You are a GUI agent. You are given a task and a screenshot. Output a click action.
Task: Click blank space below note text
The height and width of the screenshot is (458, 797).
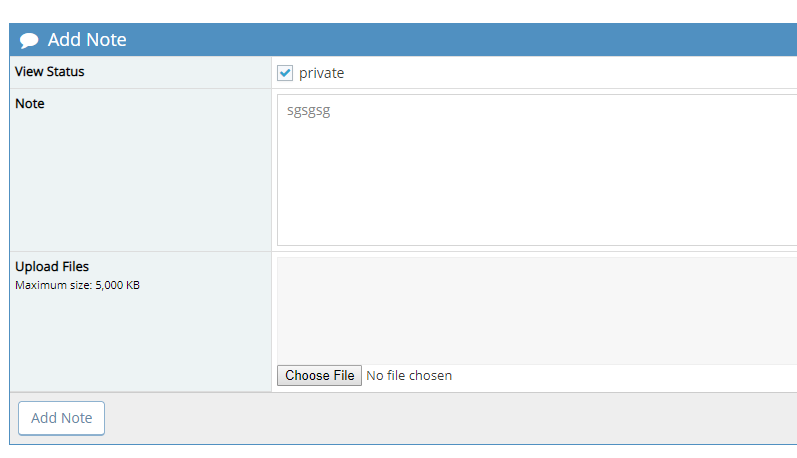[537, 200]
